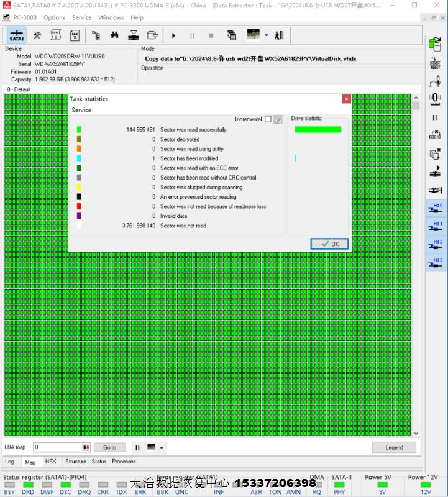Open dropdown arrow next to bottom map icon
This screenshot has height=497, width=448.
point(162,447)
